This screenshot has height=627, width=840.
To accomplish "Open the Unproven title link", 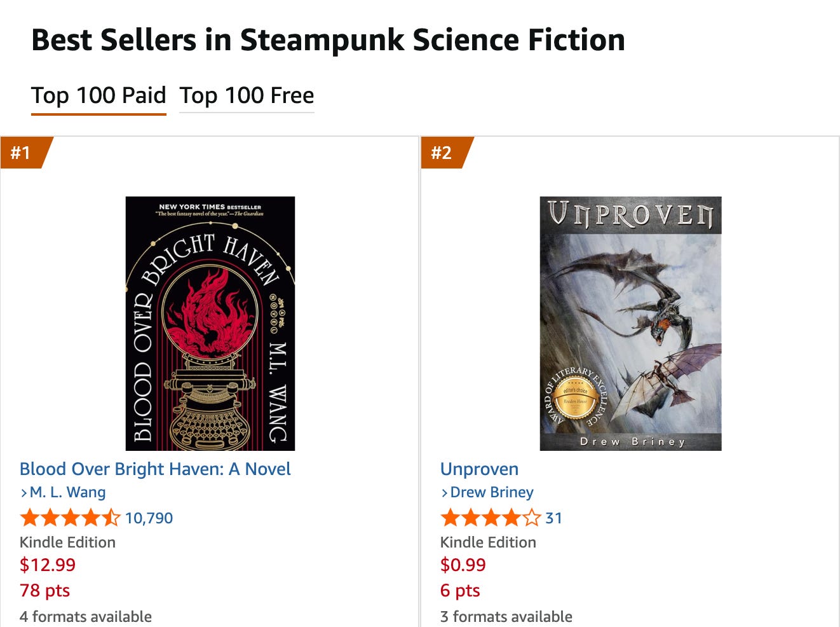I will (479, 469).
